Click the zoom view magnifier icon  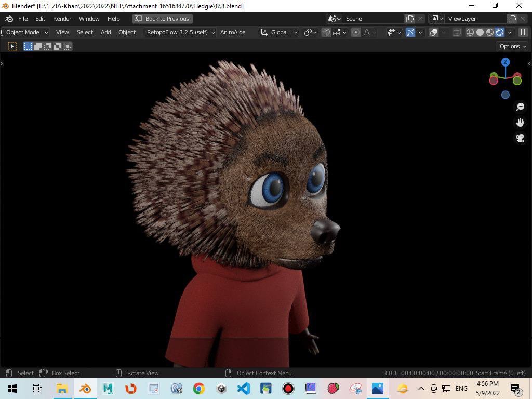coord(520,107)
